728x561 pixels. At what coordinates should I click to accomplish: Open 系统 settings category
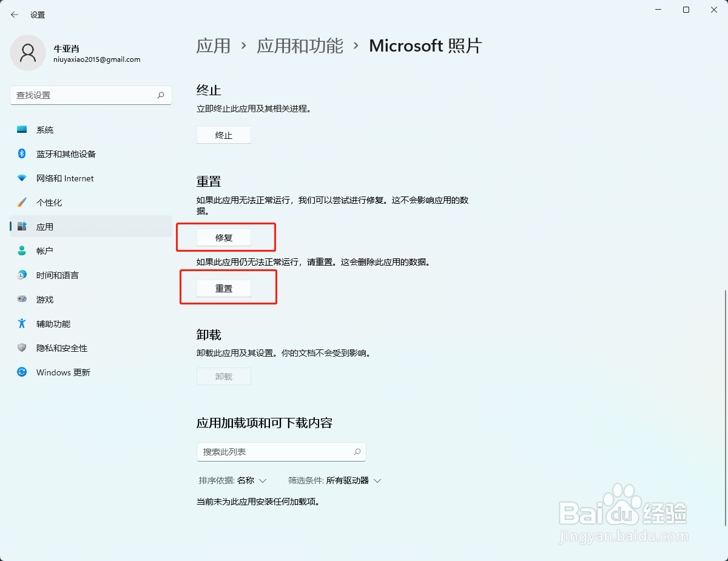91,130
